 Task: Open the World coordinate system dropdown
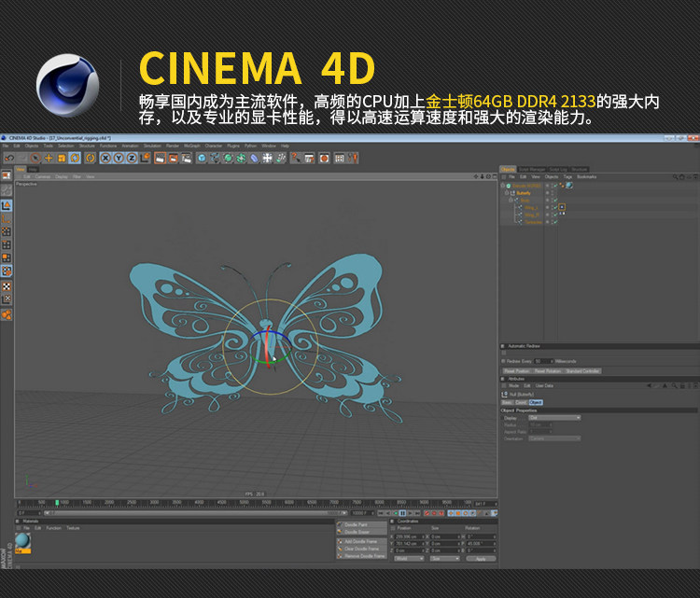pyautogui.click(x=409, y=559)
